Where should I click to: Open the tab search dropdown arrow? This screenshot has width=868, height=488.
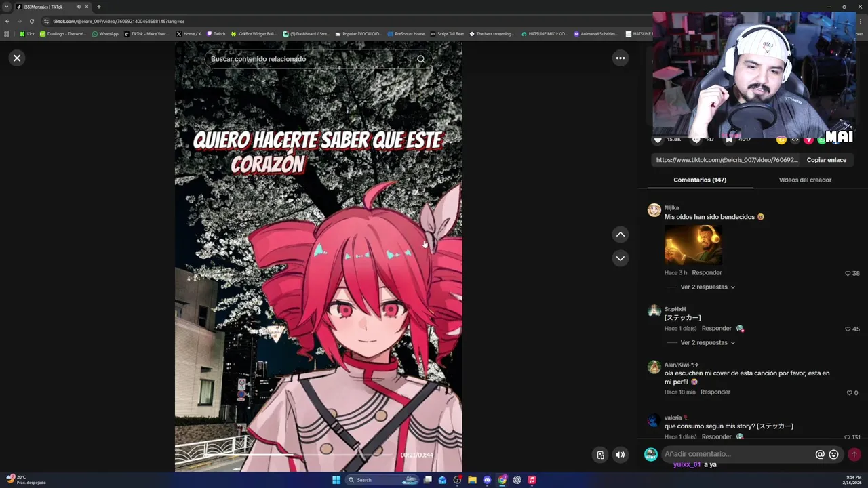[x=7, y=7]
